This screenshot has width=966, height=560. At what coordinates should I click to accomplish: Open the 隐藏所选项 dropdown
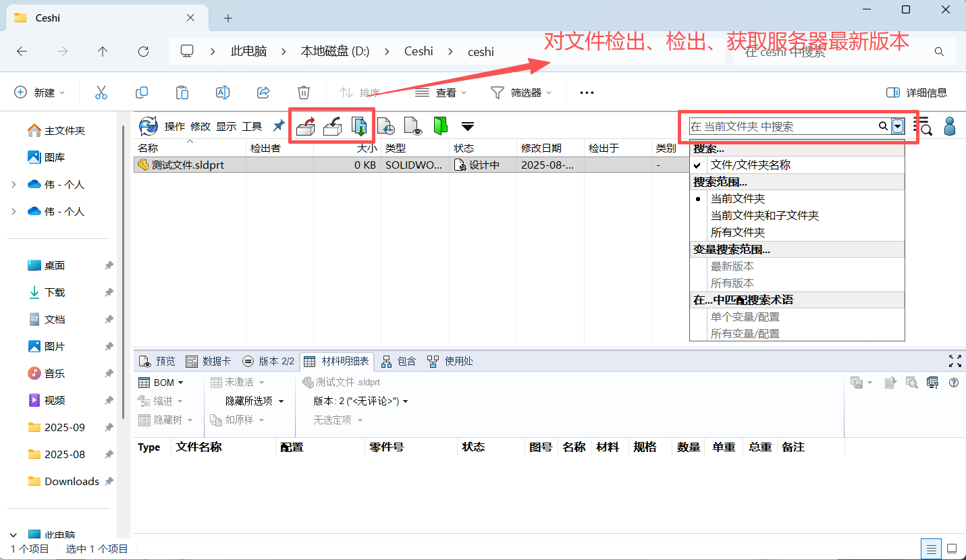(x=254, y=401)
